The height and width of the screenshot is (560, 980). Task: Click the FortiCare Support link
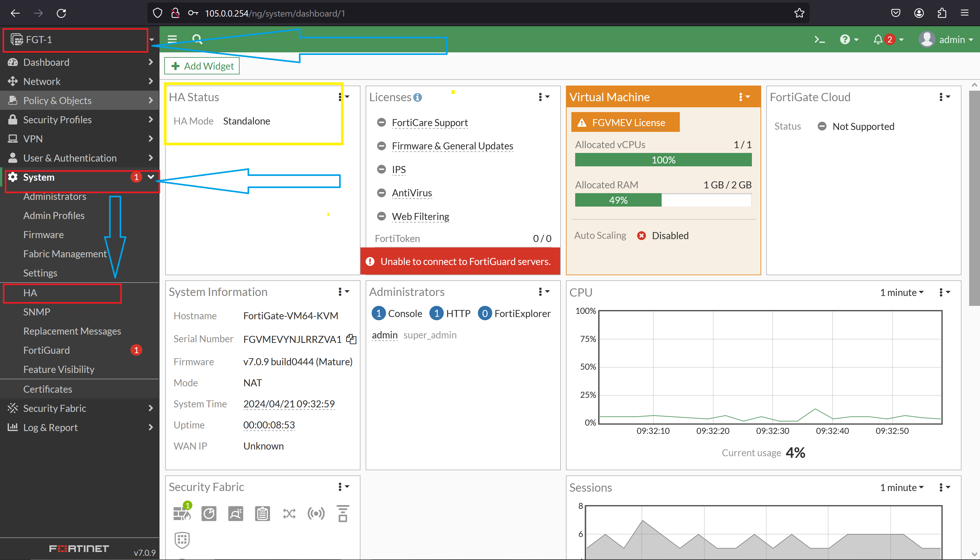pyautogui.click(x=430, y=123)
